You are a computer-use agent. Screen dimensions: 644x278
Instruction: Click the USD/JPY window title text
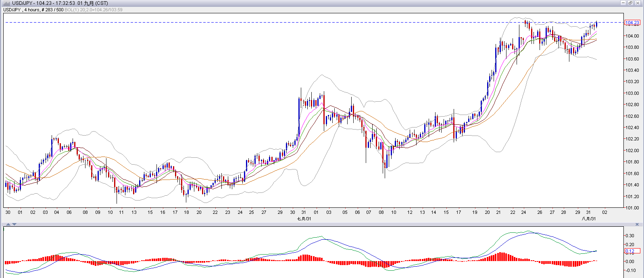click(60, 3)
